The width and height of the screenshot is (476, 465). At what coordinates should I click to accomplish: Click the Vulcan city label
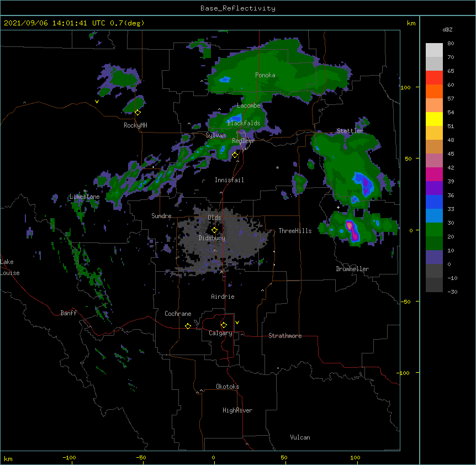click(300, 437)
